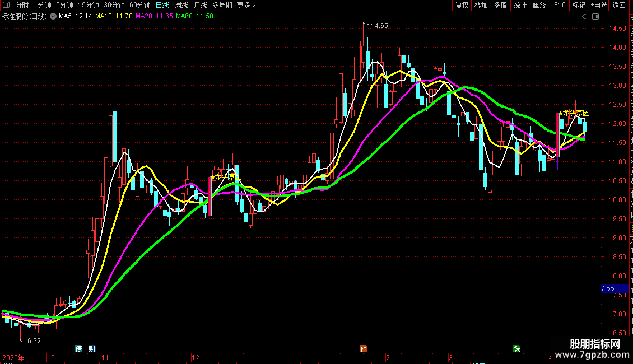The width and height of the screenshot is (633, 364).
Task: Select the 15分钟 period tab
Action: tap(88, 5)
